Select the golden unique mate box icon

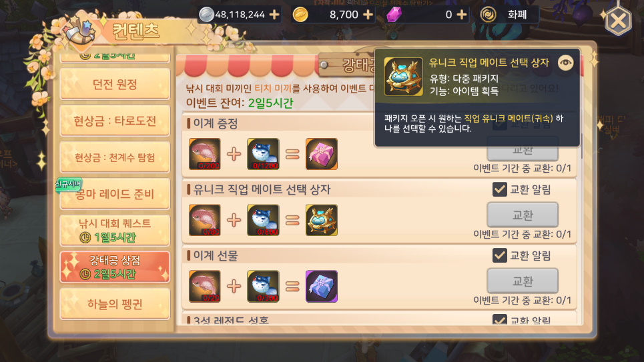[x=322, y=221]
